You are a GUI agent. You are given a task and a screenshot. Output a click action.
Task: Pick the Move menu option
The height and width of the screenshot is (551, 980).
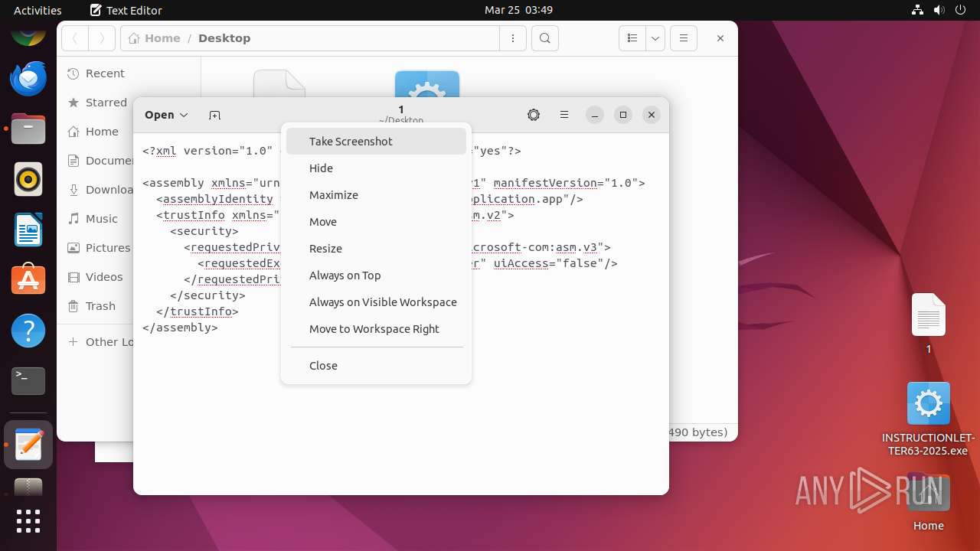click(376, 222)
